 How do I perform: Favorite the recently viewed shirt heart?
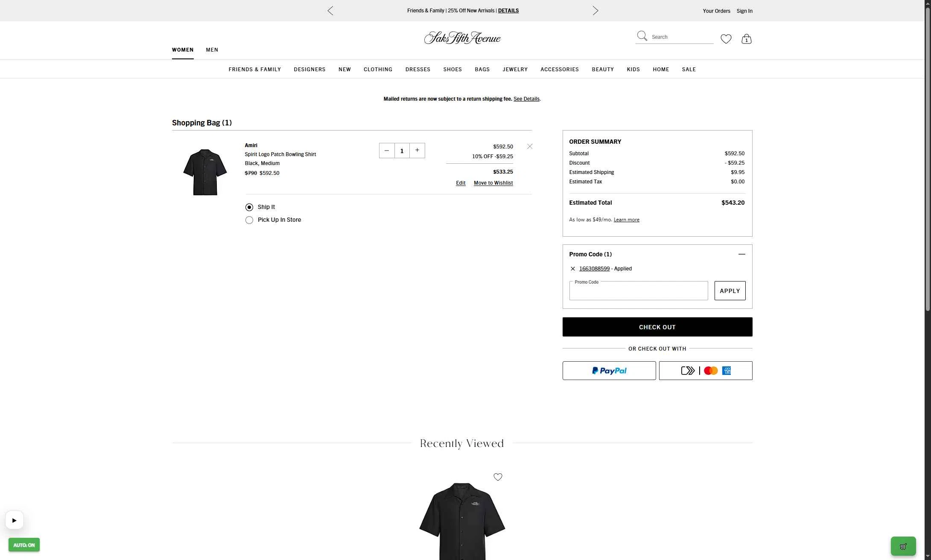498,477
